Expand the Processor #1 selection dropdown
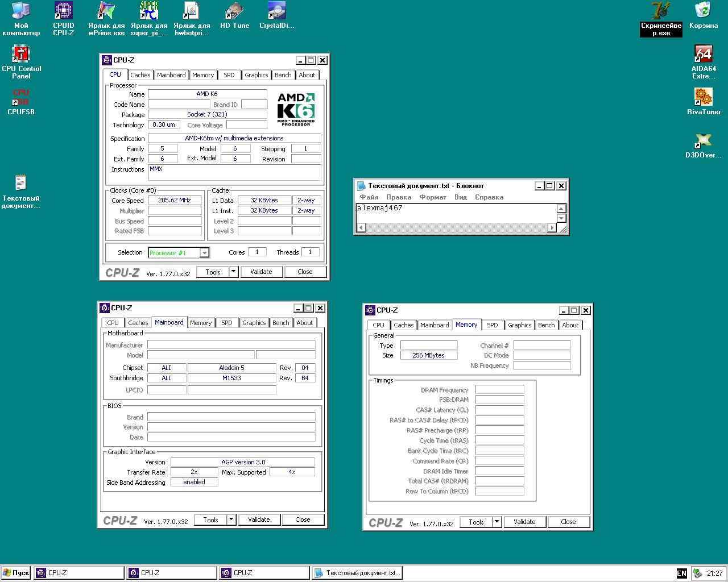 pos(204,253)
